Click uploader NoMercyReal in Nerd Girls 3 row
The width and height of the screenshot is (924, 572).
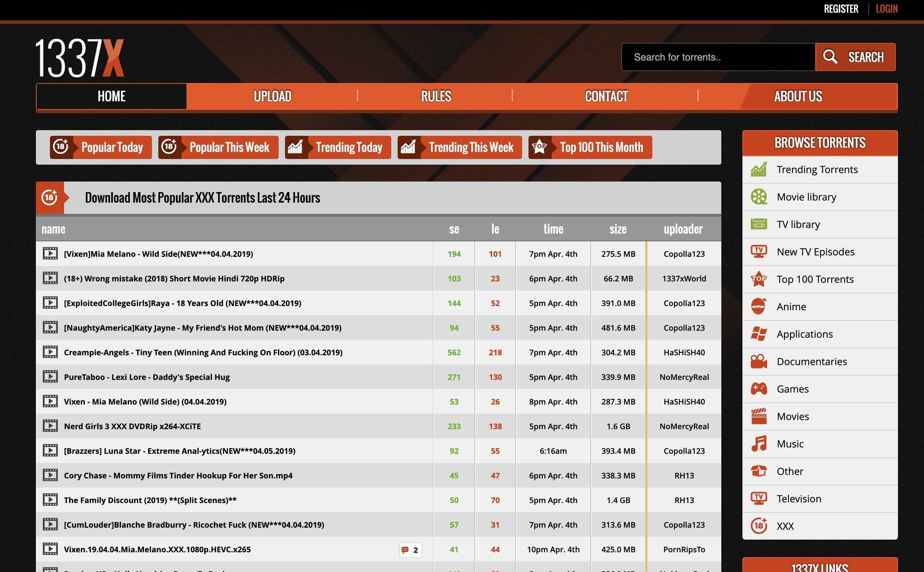coord(684,426)
